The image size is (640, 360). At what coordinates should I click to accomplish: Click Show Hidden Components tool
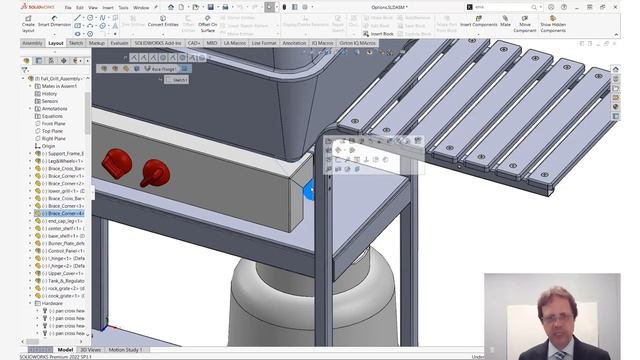(553, 24)
